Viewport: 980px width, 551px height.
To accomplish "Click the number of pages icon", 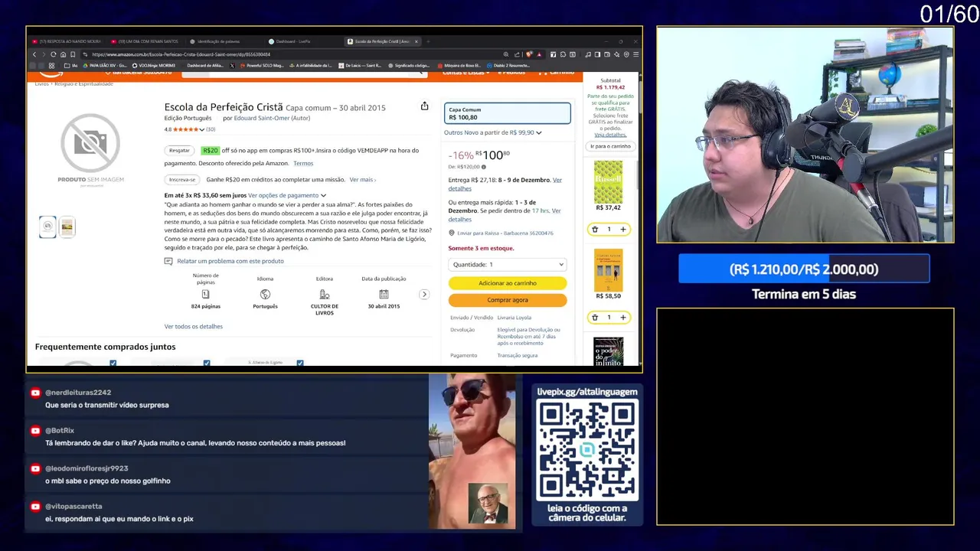I will pos(205,294).
